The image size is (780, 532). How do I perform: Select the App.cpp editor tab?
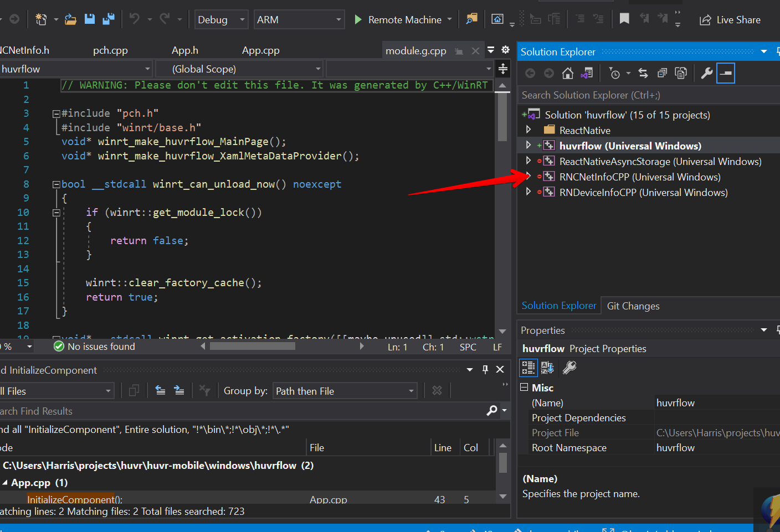click(260, 50)
